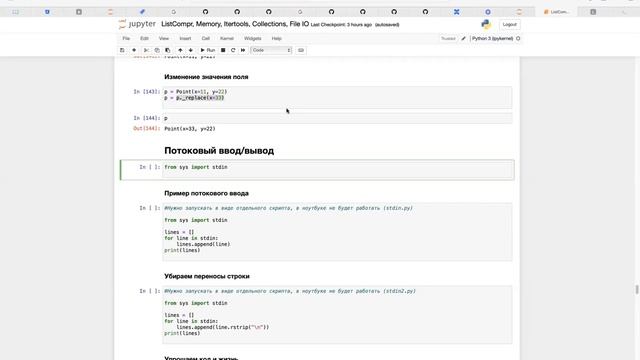The height and width of the screenshot is (360, 640).
Task: Click the page vertical scrollbar thumb
Action: [x=636, y=289]
